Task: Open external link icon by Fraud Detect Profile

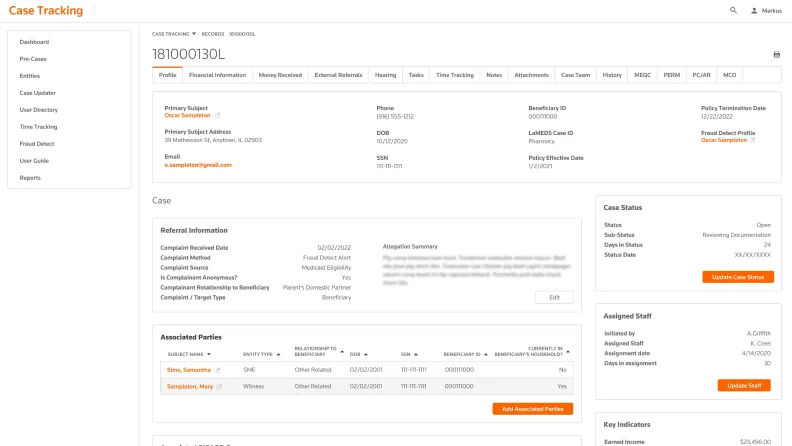Action: pos(753,140)
